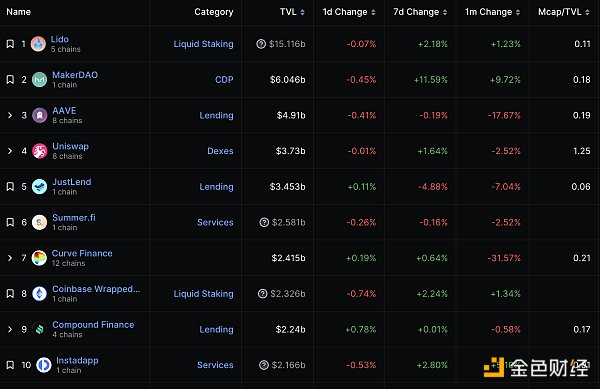
Task: Open the Summer.fi protocol link
Action: tap(74, 218)
